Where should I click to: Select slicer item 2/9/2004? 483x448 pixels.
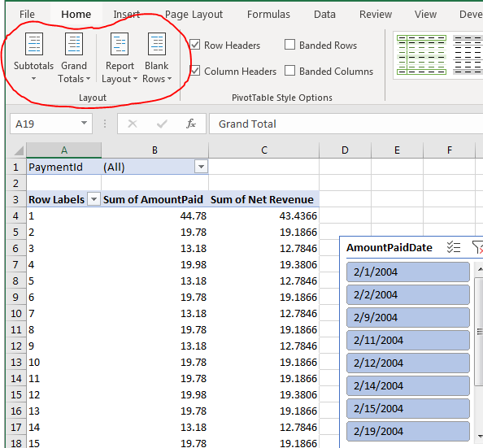tap(408, 318)
